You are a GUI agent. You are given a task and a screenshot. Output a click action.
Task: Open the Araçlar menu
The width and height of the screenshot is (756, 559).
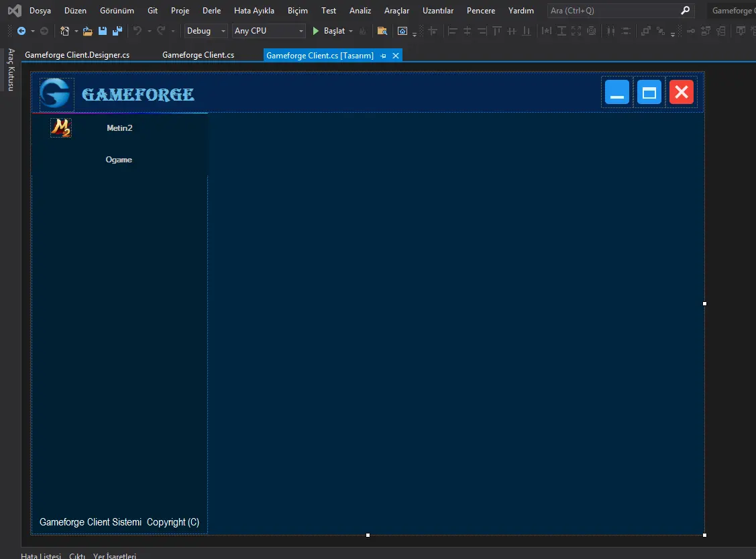coord(397,11)
